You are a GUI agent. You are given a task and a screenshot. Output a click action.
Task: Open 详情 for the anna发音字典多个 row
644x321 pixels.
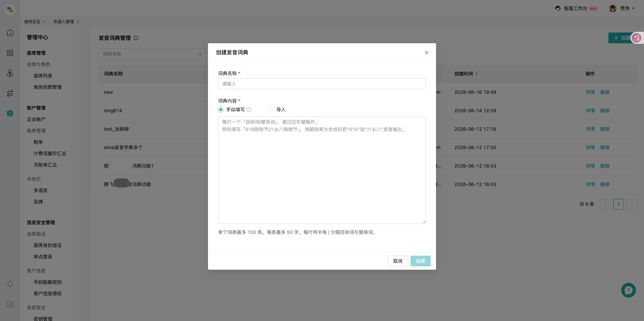(590, 147)
